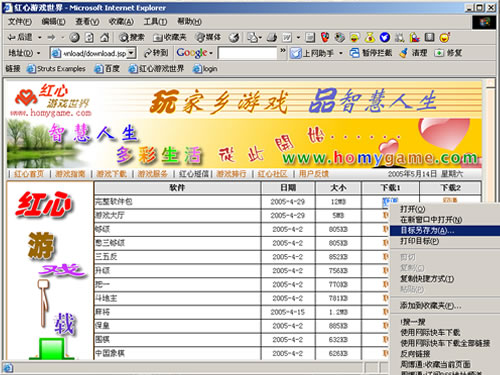Open the Media (媒体) toolbar button
500x375 pixels.
click(208, 37)
